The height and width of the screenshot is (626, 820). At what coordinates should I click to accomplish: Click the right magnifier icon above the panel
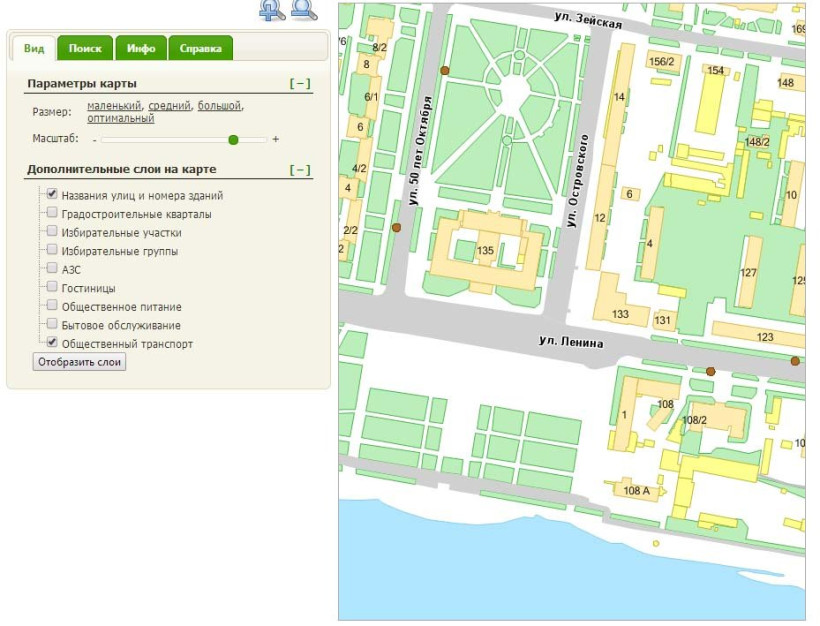tap(304, 10)
